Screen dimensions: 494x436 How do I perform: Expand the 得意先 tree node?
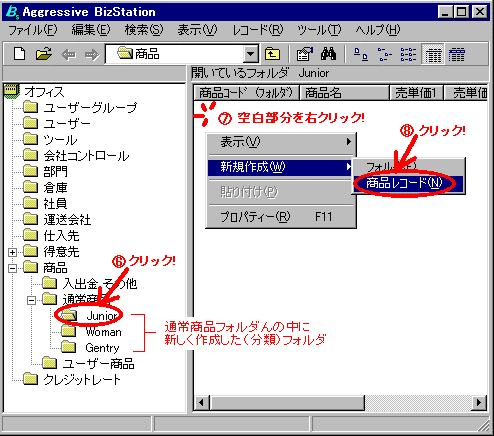point(12,252)
